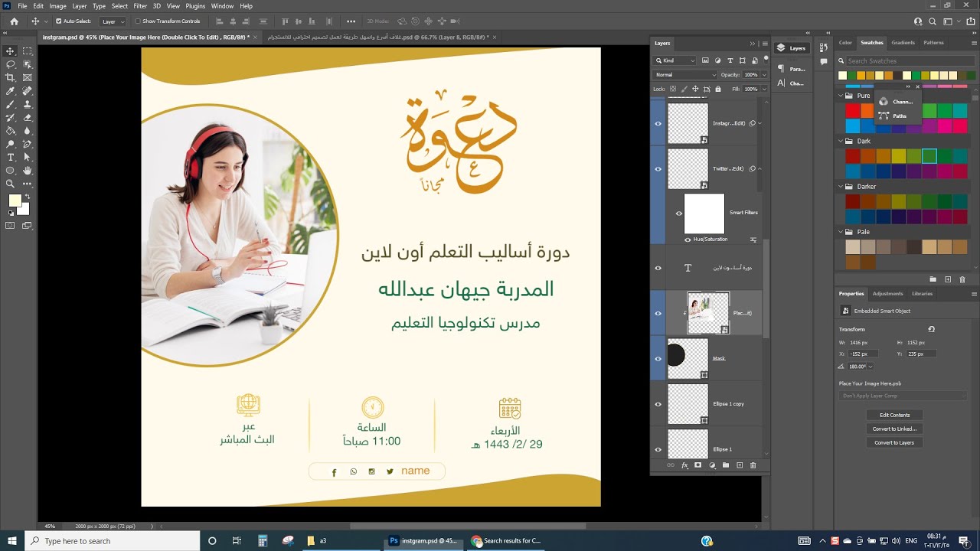Select the Move tool in the toolbox
The height and width of the screenshot is (551, 980).
[11, 51]
